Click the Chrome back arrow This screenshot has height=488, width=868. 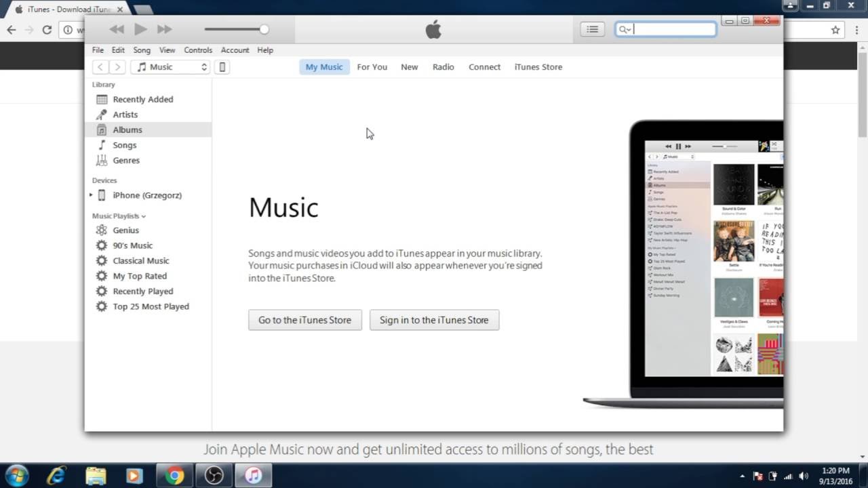click(12, 30)
